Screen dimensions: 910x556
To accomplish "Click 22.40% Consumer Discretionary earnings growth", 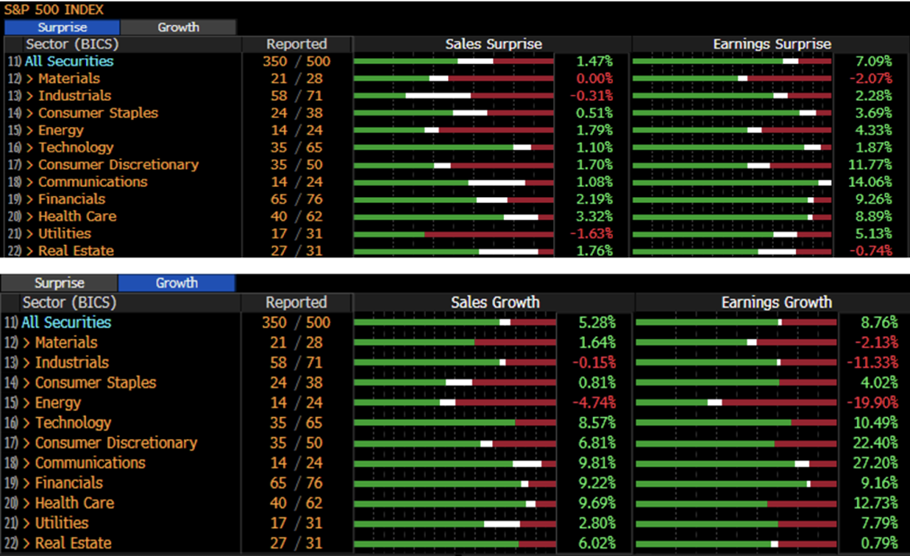I will pos(875,443).
